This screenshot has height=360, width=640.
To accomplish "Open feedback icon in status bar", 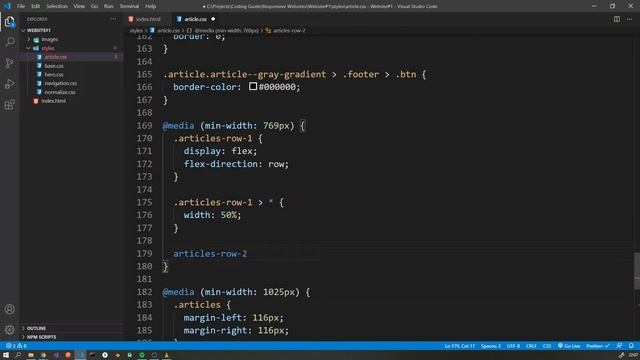I will point(620,346).
